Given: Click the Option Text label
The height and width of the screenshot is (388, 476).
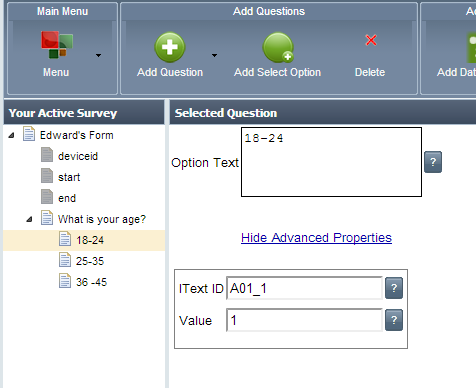Looking at the screenshot, I should click(x=205, y=163).
